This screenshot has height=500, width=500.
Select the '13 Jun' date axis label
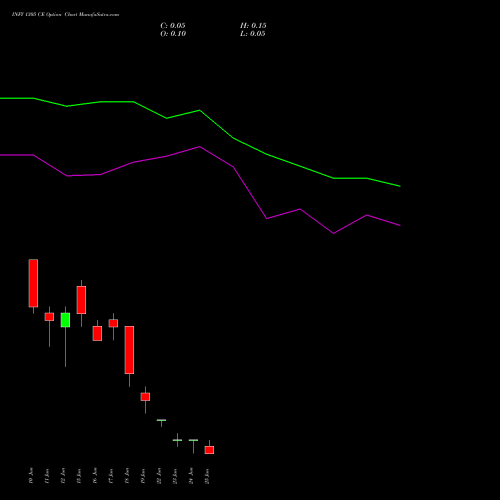79,476
